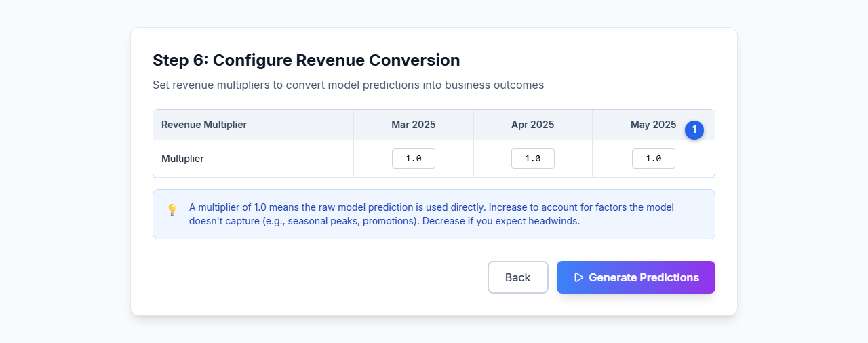868x343 pixels.
Task: Click the multiplier of 1.0 tip text
Action: click(x=431, y=214)
